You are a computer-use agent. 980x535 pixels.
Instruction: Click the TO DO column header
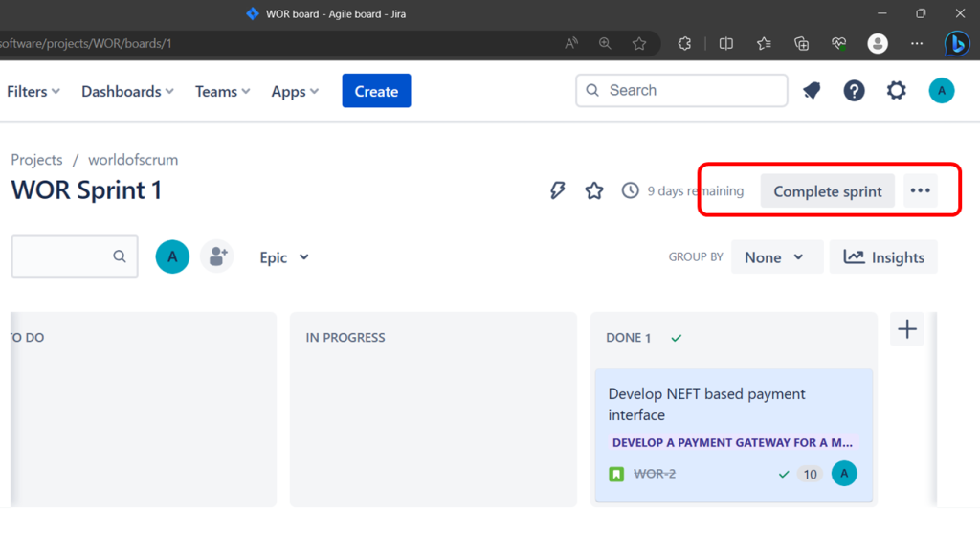pyautogui.click(x=28, y=338)
